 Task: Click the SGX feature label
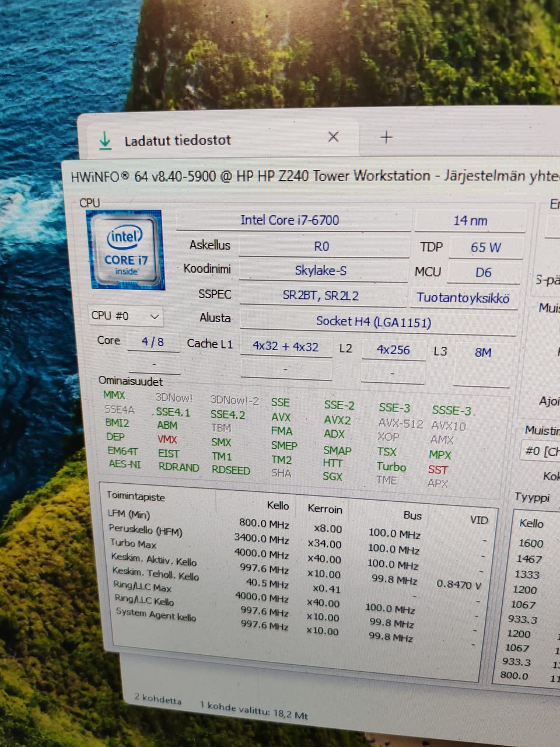click(332, 476)
